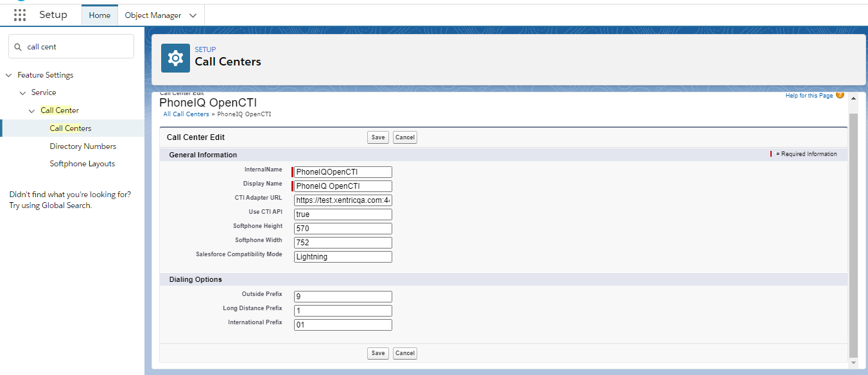This screenshot has width=868, height=375.
Task: Click the search magnifier icon in Quick Find
Action: 18,47
